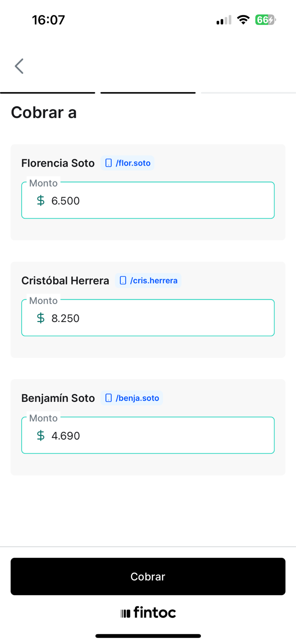The image size is (296, 644).
Task: Tap the phone icon beside /benja.soto
Action: tap(108, 398)
